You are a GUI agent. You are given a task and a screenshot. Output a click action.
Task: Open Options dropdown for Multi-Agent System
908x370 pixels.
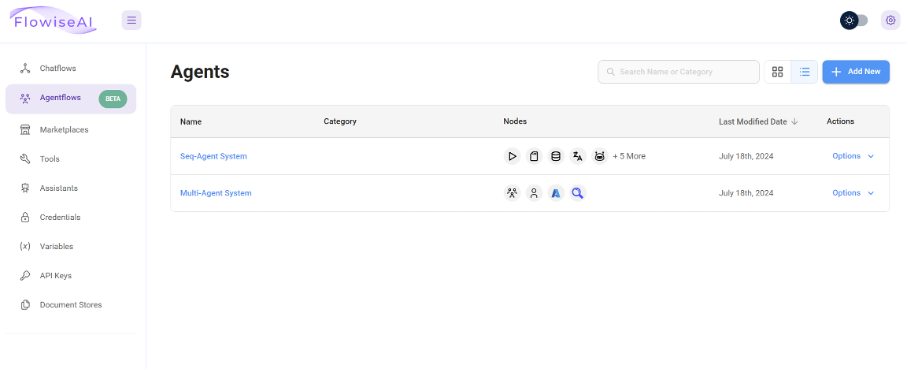[853, 193]
